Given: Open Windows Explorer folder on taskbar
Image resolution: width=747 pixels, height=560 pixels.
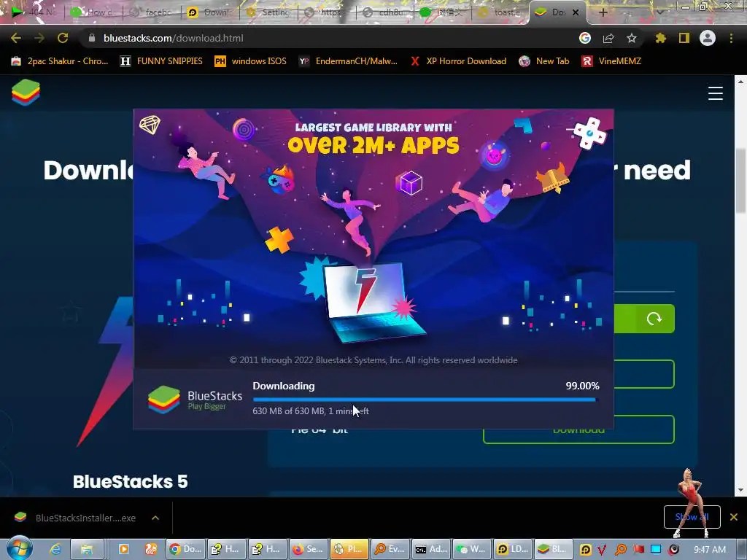Looking at the screenshot, I should click(87, 550).
